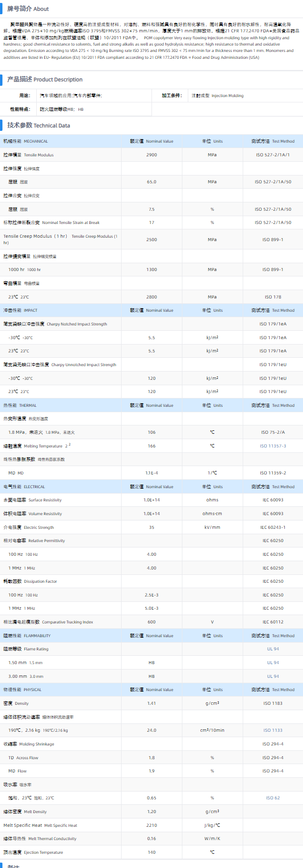This screenshot has width=303, height=868.
Task: Select the 热性能 THERMAL table header
Action: [20, 405]
